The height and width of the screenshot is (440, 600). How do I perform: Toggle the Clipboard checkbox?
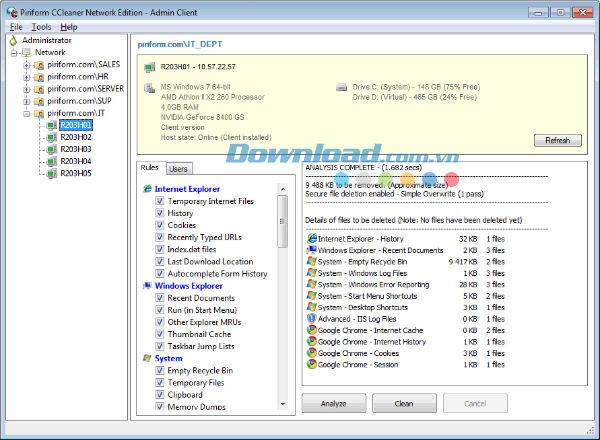[x=160, y=394]
